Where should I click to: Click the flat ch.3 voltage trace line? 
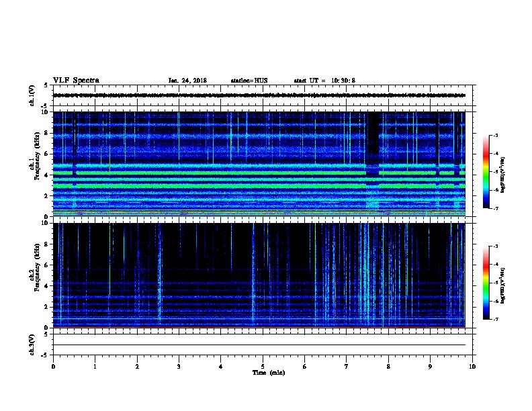click(259, 345)
